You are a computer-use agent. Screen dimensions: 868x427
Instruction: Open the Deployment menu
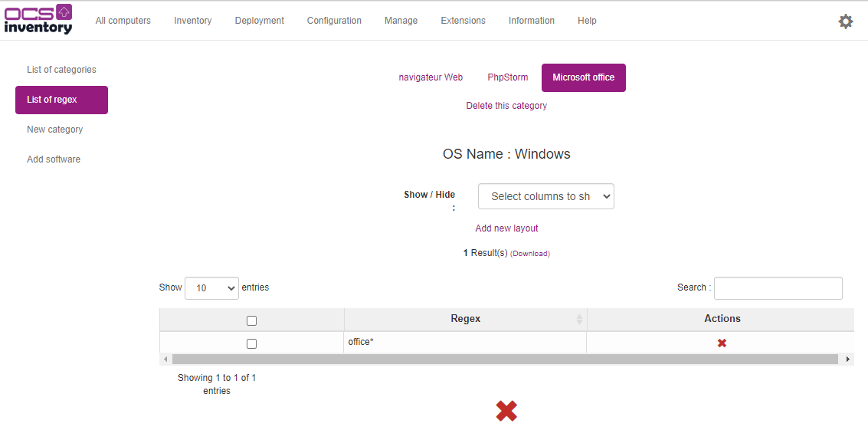[259, 21]
